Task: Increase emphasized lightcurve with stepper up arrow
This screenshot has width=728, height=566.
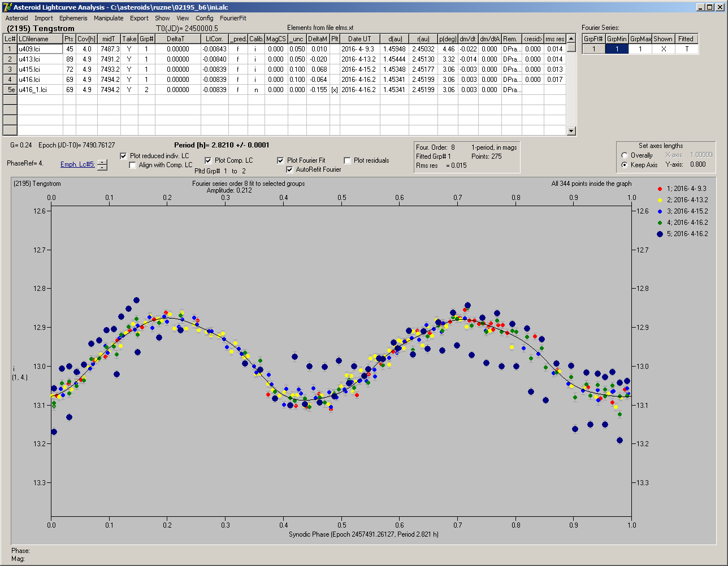Action: tap(102, 162)
